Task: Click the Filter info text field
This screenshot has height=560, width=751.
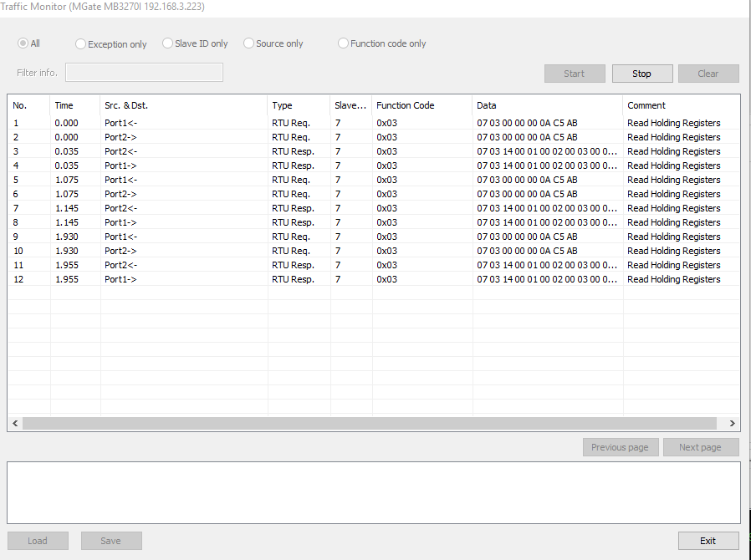Action: 144,72
